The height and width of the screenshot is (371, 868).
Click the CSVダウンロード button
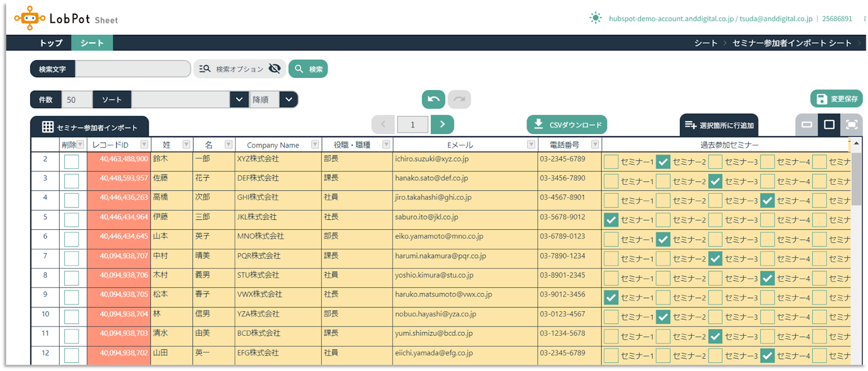567,124
